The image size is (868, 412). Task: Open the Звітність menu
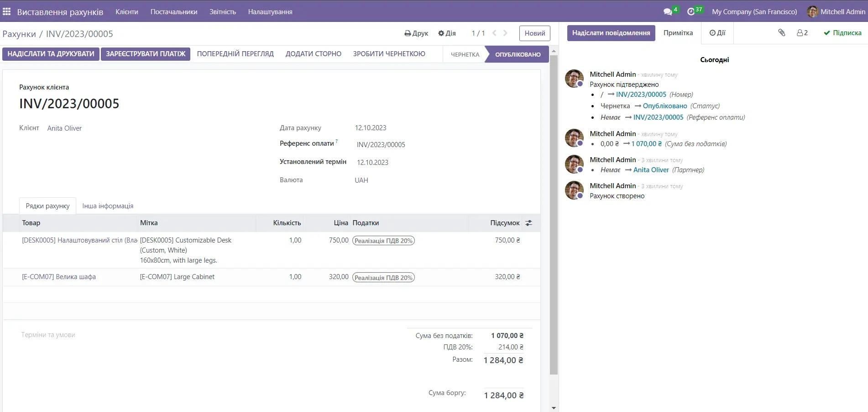point(223,12)
